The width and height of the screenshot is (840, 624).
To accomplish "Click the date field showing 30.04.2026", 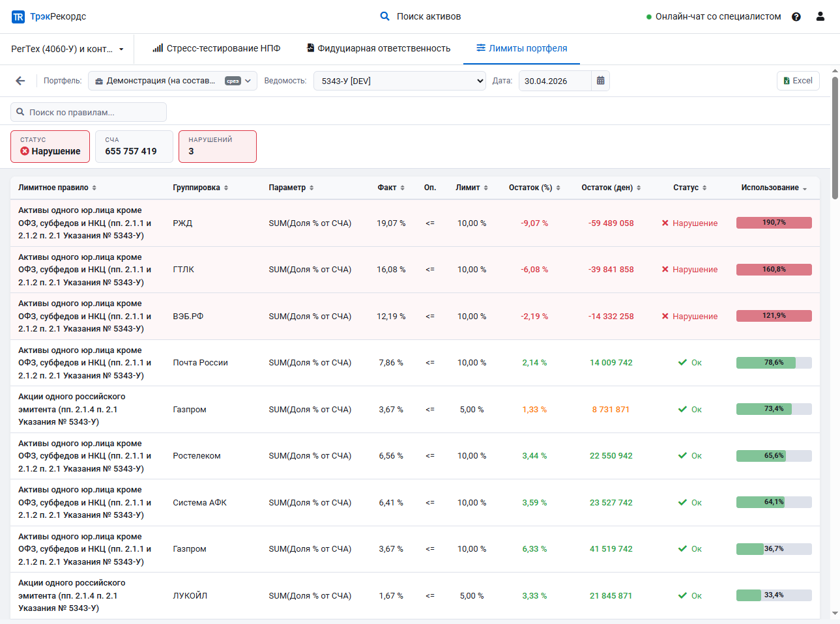I will 555,81.
